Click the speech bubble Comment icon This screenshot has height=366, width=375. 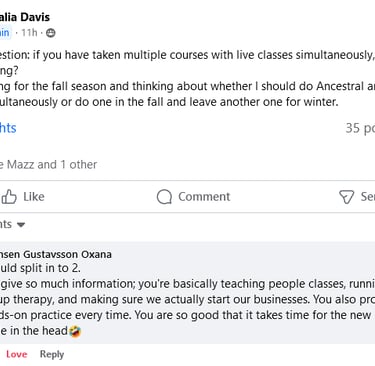click(164, 197)
